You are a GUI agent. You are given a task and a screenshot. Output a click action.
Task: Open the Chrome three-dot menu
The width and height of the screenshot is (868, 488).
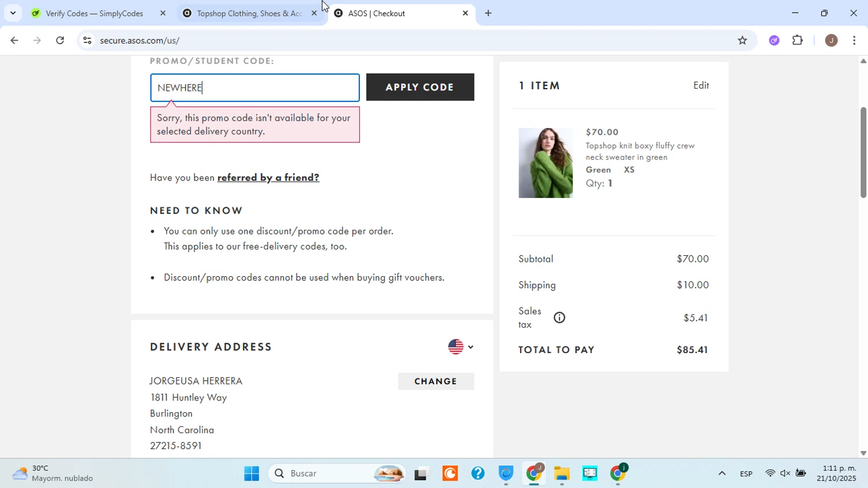point(855,41)
